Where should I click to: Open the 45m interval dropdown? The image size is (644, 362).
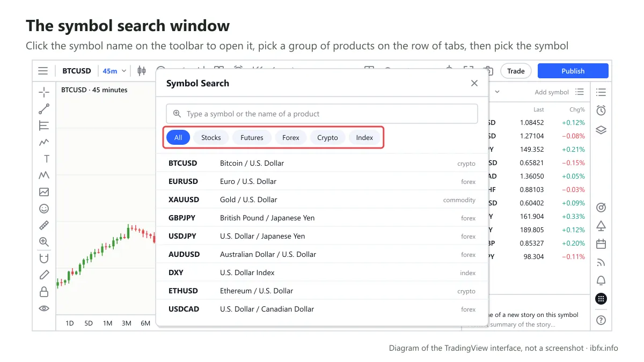114,71
